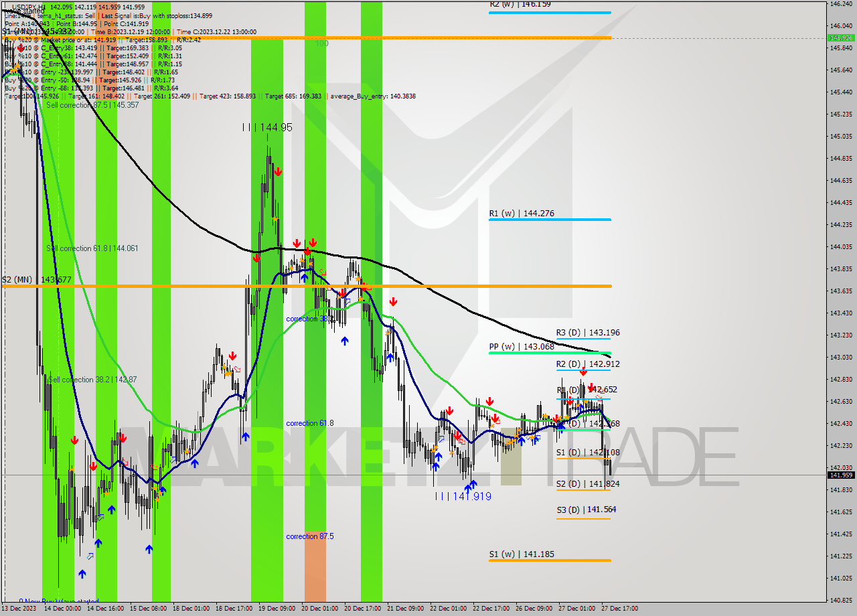Click the S2 (D) | 141.824 label
This screenshot has width=857, height=616.
(x=588, y=484)
